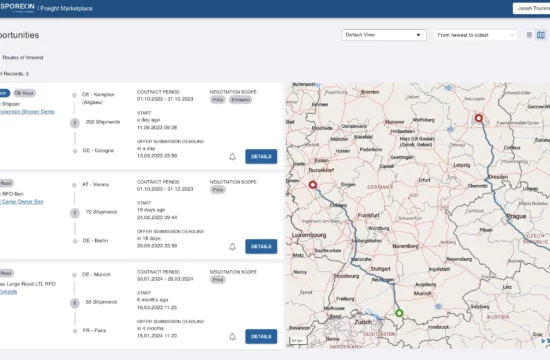Click the stop count circle beside 200 Shipments
This screenshot has height=360, width=550.
pos(75,123)
